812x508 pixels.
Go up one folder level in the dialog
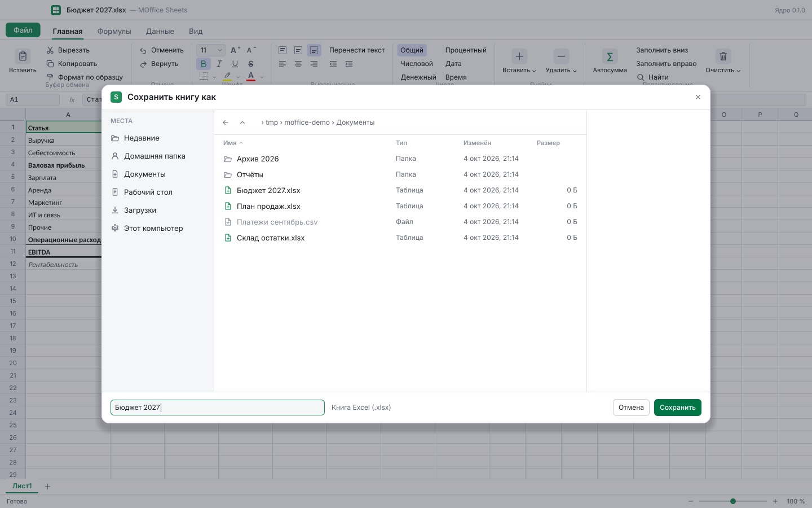click(242, 122)
